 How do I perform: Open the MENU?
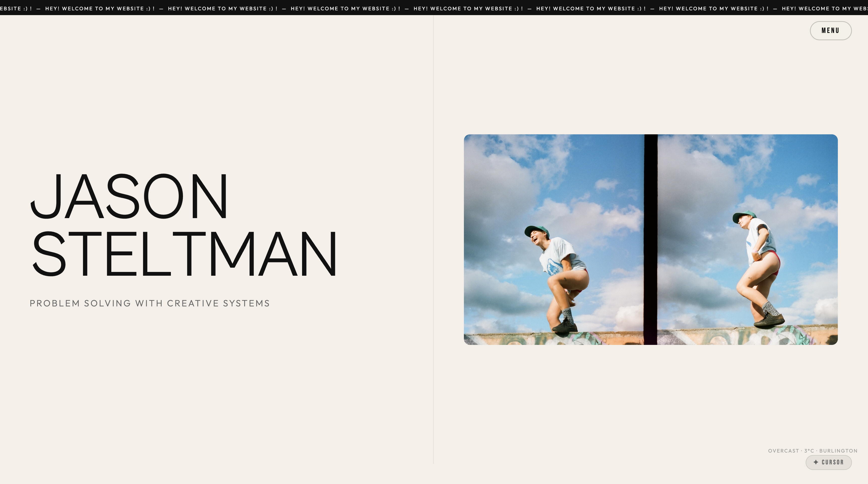pos(830,30)
